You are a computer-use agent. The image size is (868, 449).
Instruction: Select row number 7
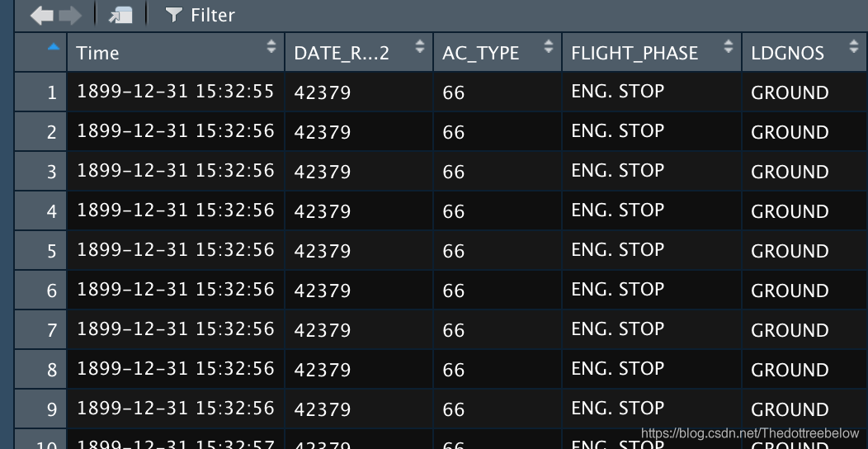(41, 329)
